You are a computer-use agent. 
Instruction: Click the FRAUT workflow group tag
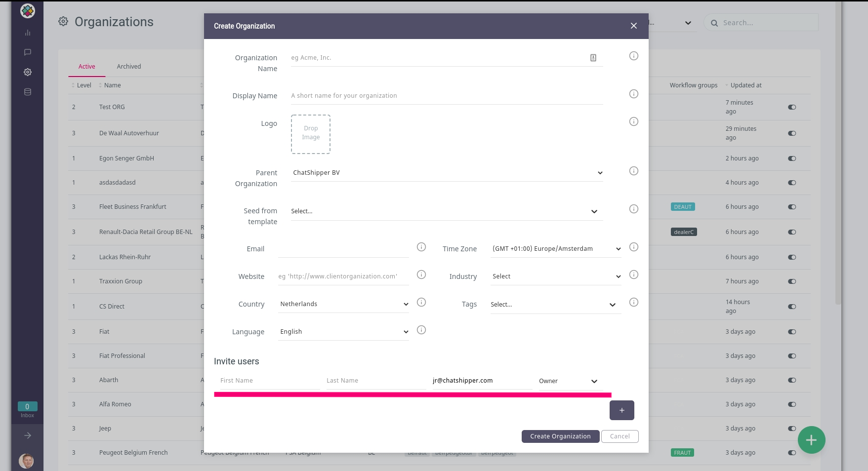click(x=682, y=453)
